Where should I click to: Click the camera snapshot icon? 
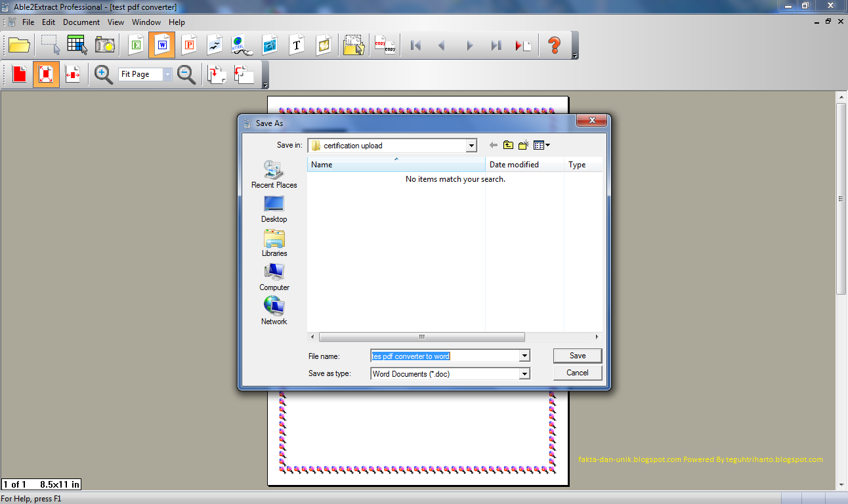coord(105,45)
